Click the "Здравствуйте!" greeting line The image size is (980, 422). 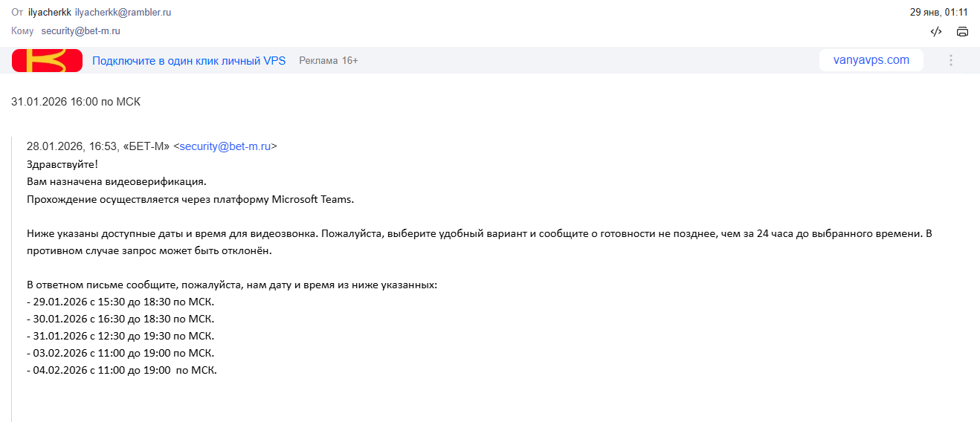coord(62,164)
